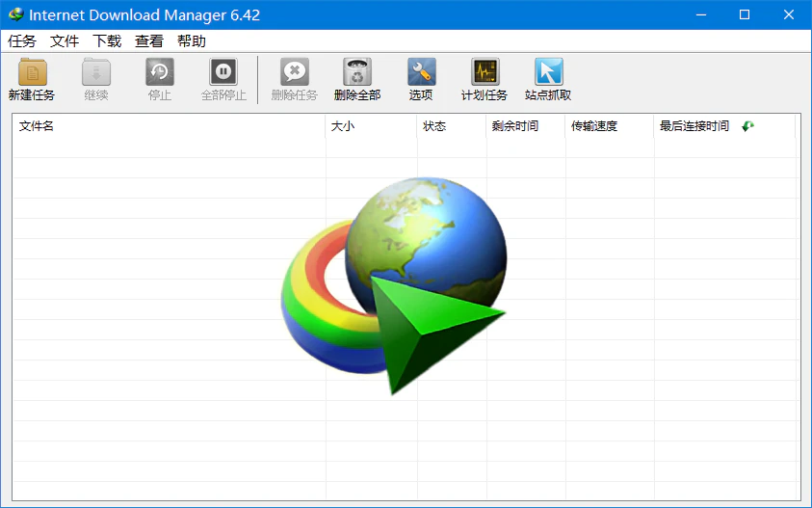Click the 新建任务 (New Task) toolbar icon

coord(32,72)
